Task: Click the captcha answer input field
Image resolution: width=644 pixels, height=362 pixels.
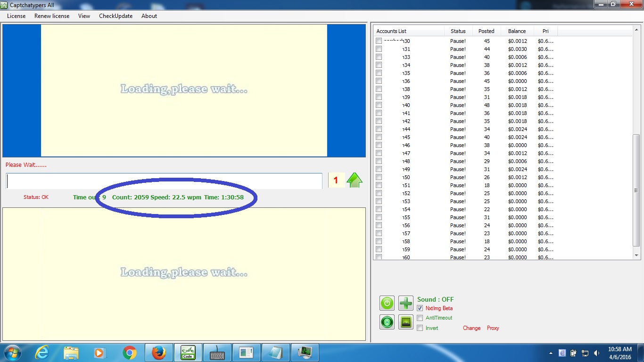Action: click(164, 181)
